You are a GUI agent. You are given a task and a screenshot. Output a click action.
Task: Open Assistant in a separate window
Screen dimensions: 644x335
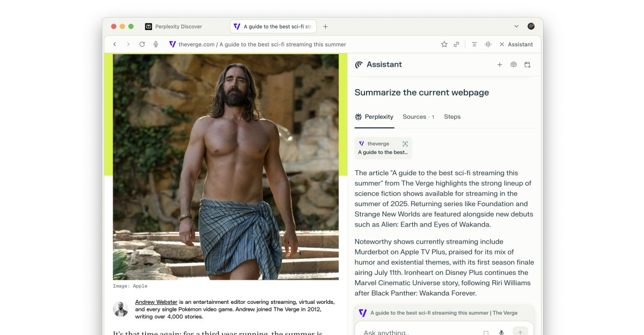[x=527, y=64]
